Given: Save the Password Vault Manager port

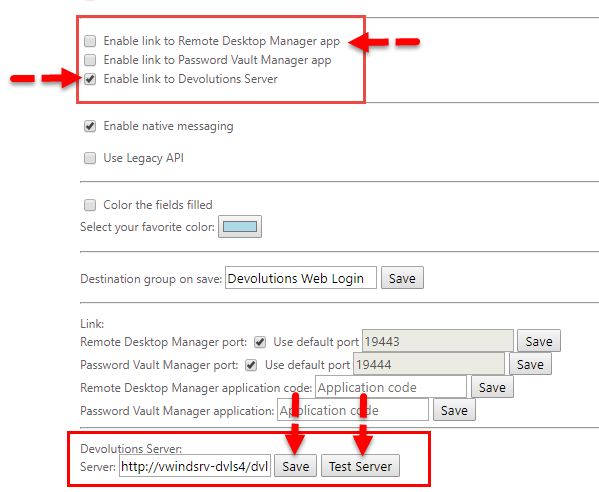Looking at the screenshot, I should [530, 364].
